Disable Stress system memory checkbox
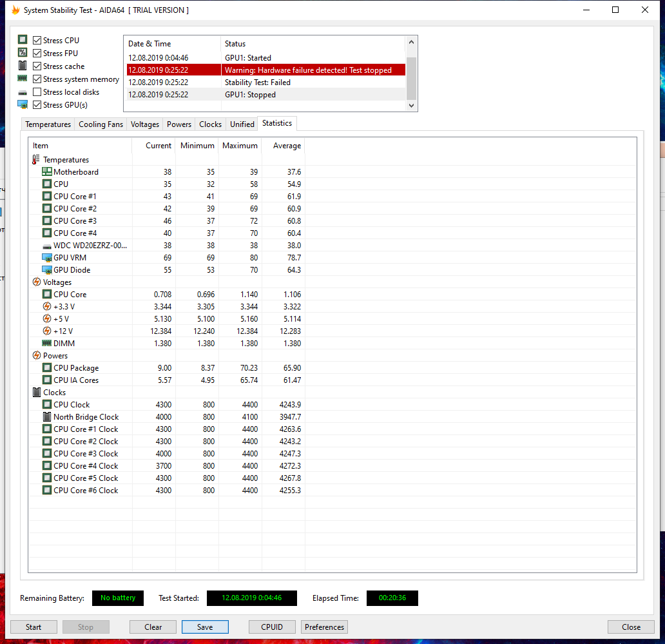This screenshot has width=665, height=644. [37, 79]
